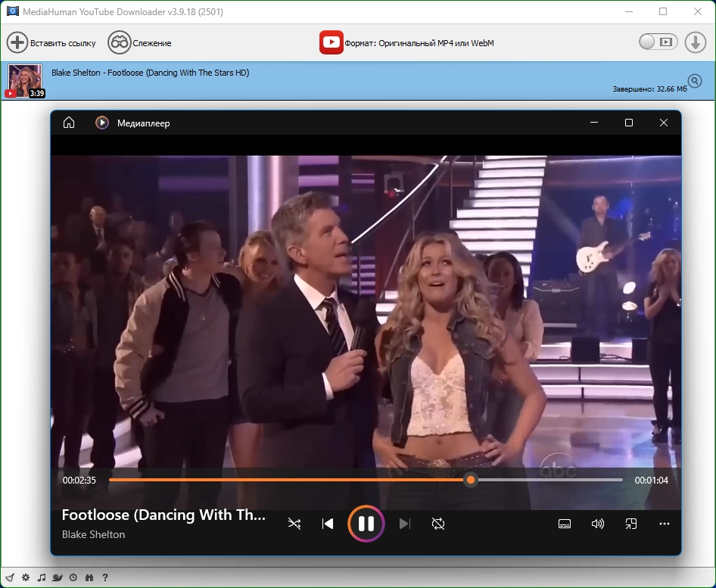Screen dimensions: 716x588
Task: Click the Медиаплеер app logo icon
Action: (102, 123)
